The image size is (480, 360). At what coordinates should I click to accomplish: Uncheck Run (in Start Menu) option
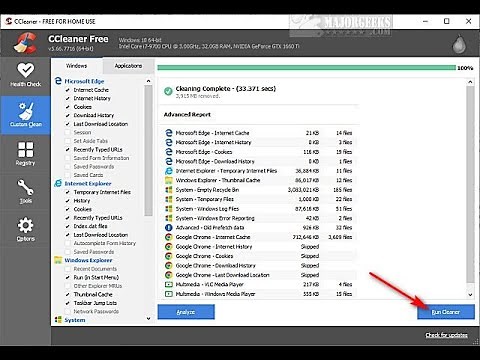pos(68,277)
